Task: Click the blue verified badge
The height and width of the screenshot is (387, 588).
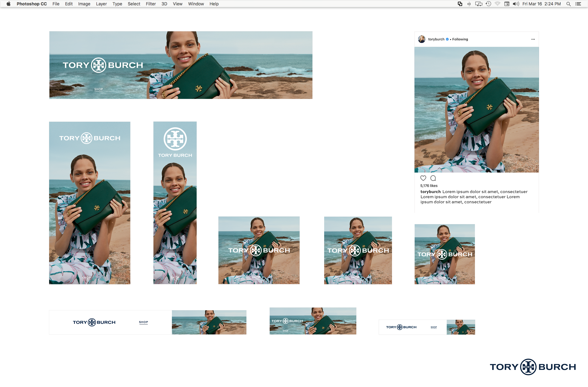Action: click(447, 39)
